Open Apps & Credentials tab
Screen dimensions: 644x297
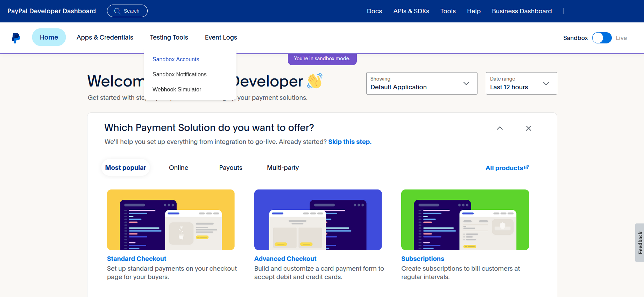coord(105,37)
